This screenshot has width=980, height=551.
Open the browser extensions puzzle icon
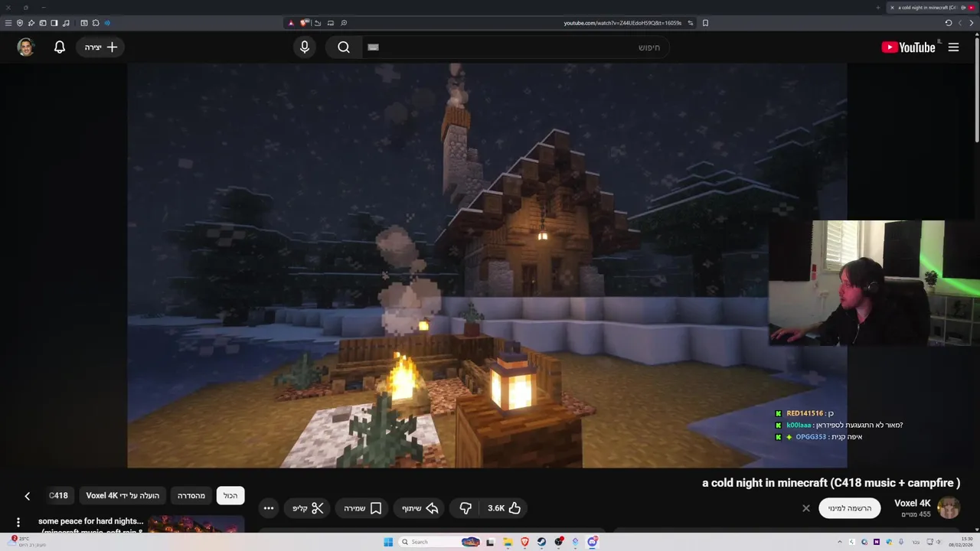(x=96, y=23)
